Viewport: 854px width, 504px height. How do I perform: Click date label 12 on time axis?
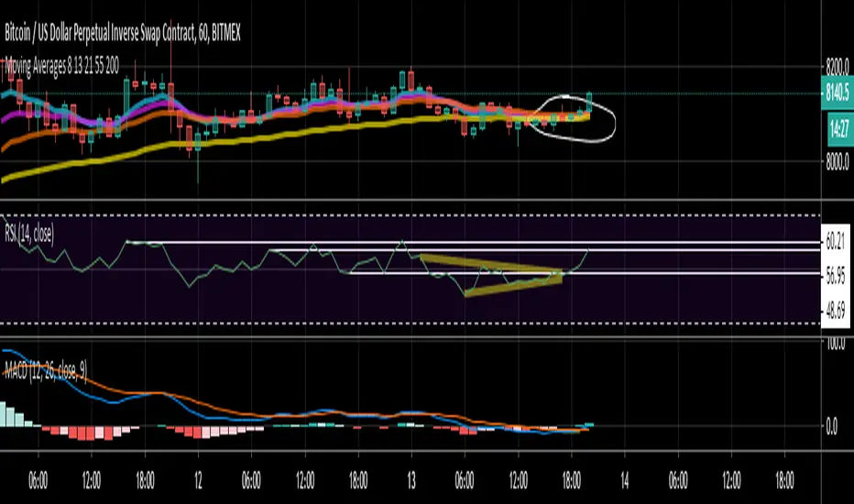tap(198, 480)
